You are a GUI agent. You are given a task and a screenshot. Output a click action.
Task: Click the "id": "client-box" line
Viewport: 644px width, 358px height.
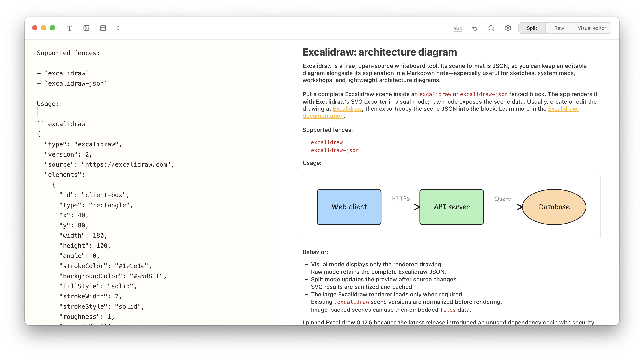[x=94, y=195]
